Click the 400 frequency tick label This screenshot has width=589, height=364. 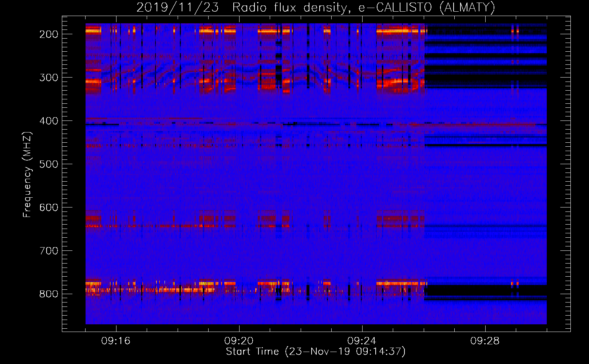coord(49,121)
